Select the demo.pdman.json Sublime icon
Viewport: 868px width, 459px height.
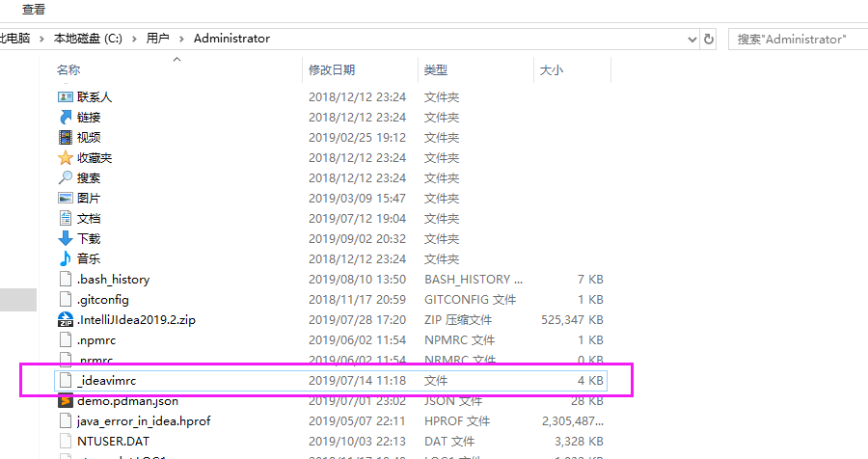[x=66, y=401]
